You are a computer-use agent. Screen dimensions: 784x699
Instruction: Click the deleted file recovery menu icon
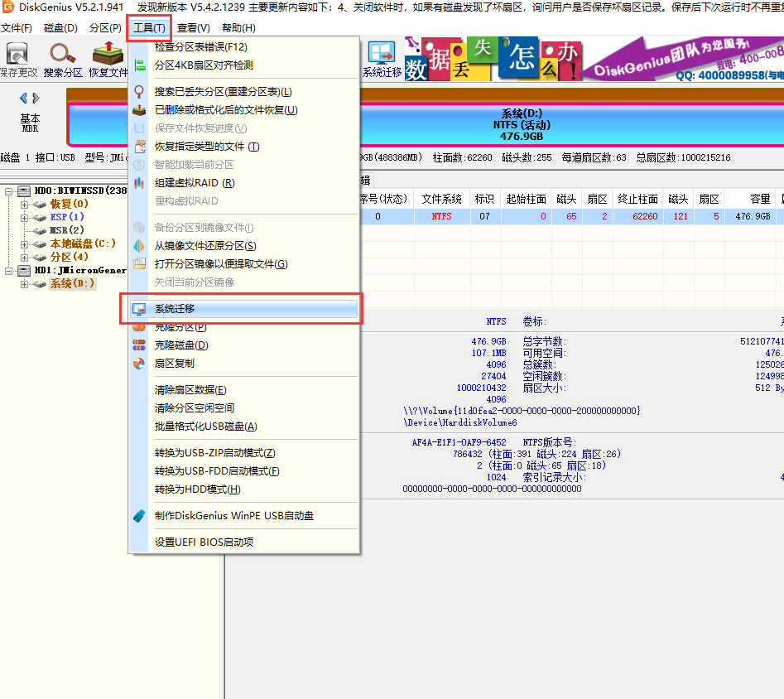pos(139,110)
